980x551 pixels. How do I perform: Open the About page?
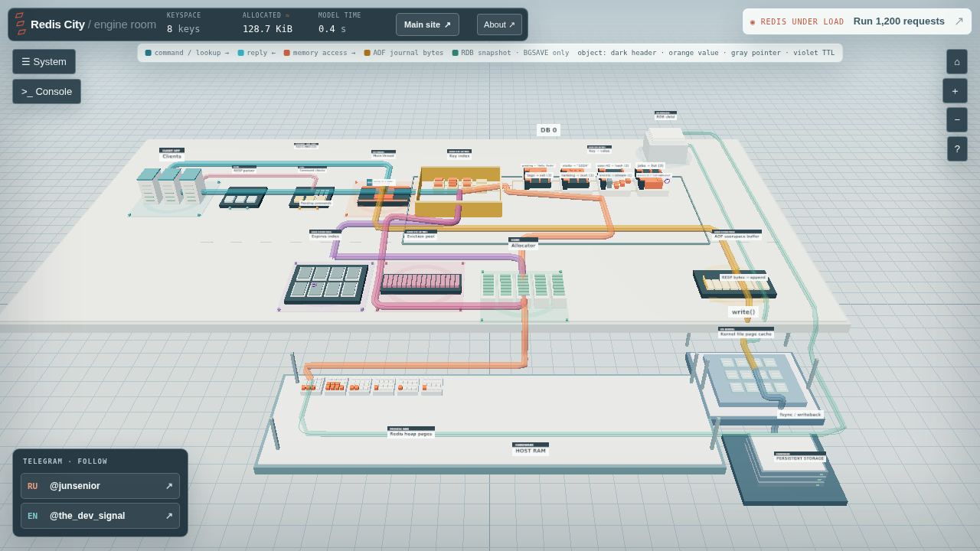(x=499, y=24)
